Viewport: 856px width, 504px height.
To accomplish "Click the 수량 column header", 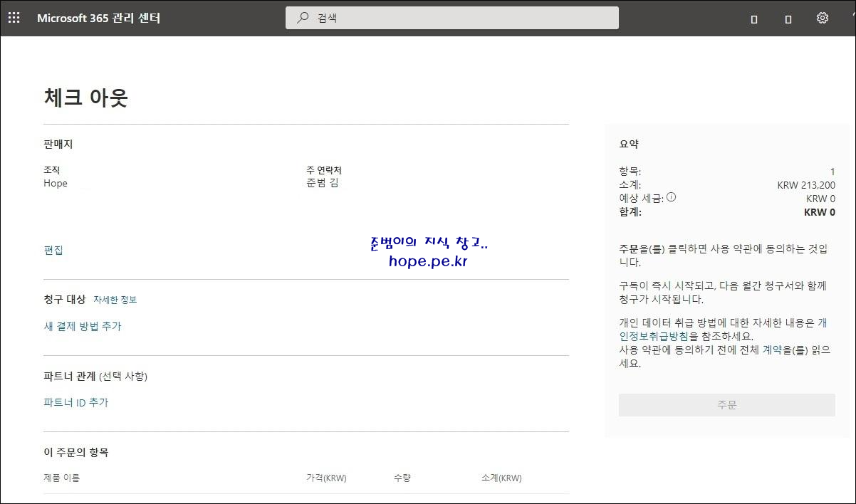I will pos(402,478).
